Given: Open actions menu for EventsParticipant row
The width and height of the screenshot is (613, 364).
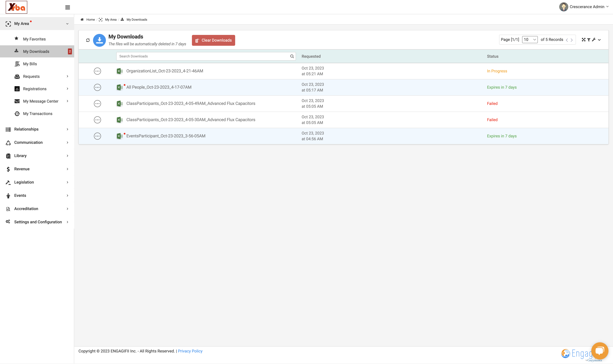Looking at the screenshot, I should coord(97,136).
